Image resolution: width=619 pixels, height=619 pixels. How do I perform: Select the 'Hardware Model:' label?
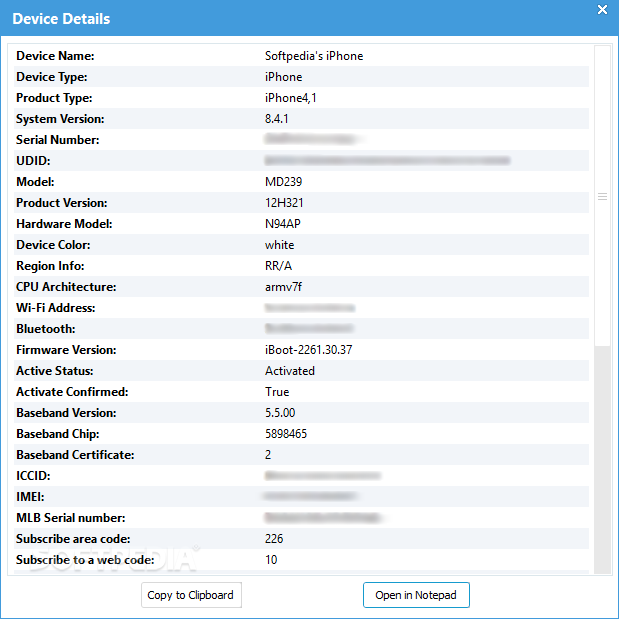64,224
